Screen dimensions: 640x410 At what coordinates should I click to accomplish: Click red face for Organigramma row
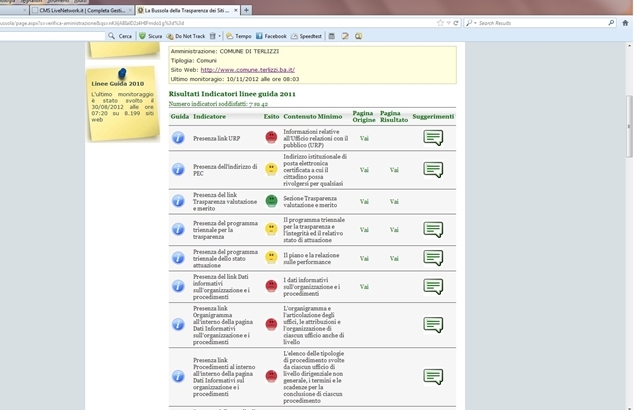click(x=271, y=324)
